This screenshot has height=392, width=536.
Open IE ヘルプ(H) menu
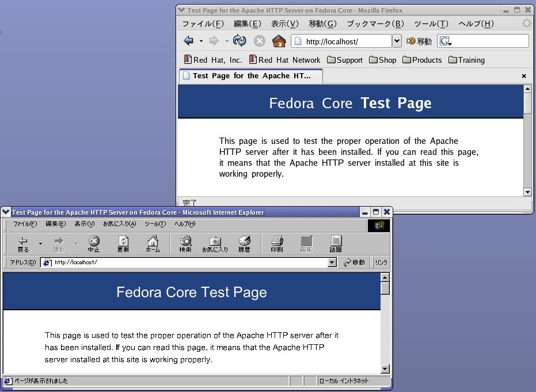click(185, 224)
